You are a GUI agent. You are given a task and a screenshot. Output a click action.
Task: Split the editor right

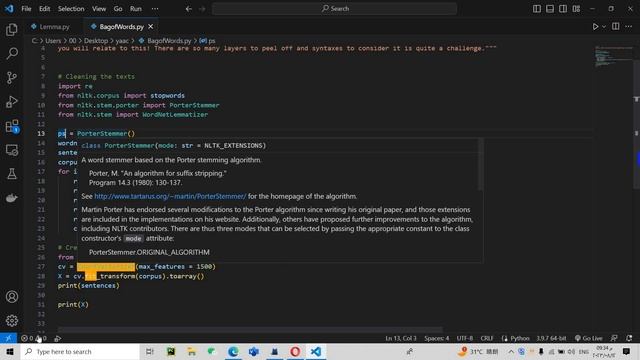[616, 27]
